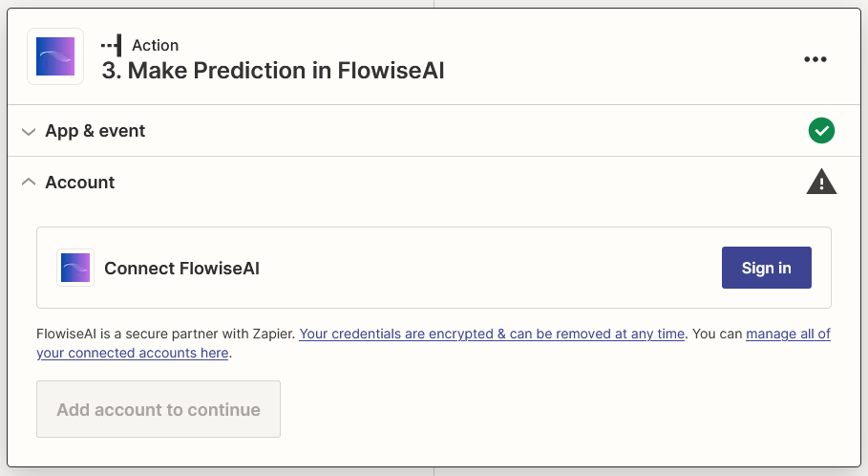This screenshot has width=868, height=476.
Task: Click the step title Make Prediction in FlowiseAI
Action: click(x=273, y=71)
